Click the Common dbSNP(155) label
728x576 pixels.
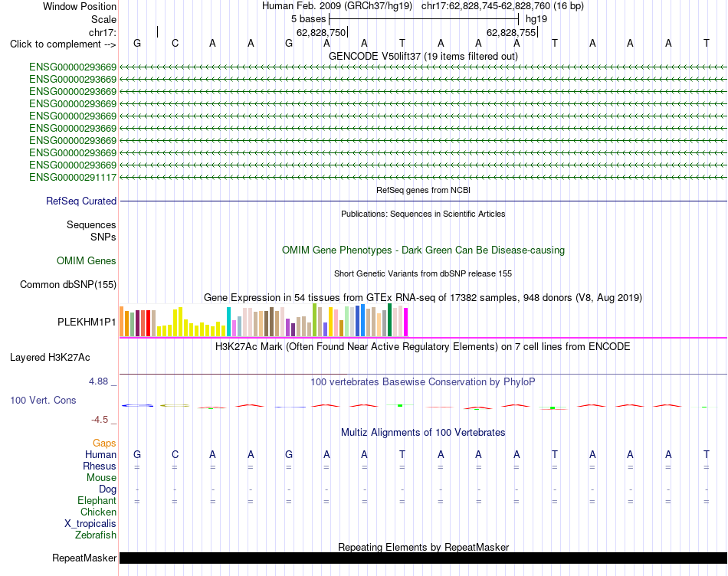coord(68,284)
